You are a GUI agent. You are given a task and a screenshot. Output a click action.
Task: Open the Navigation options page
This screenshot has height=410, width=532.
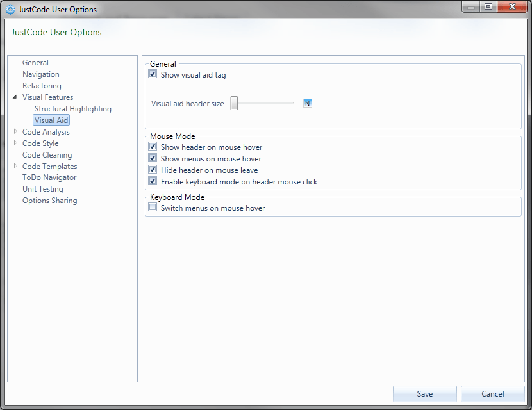pos(41,74)
